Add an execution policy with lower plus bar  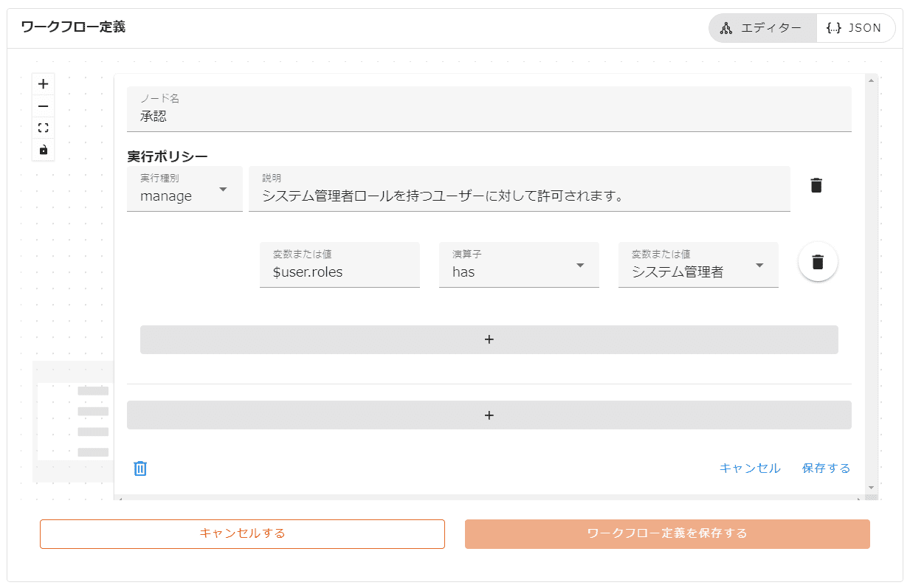click(489, 415)
